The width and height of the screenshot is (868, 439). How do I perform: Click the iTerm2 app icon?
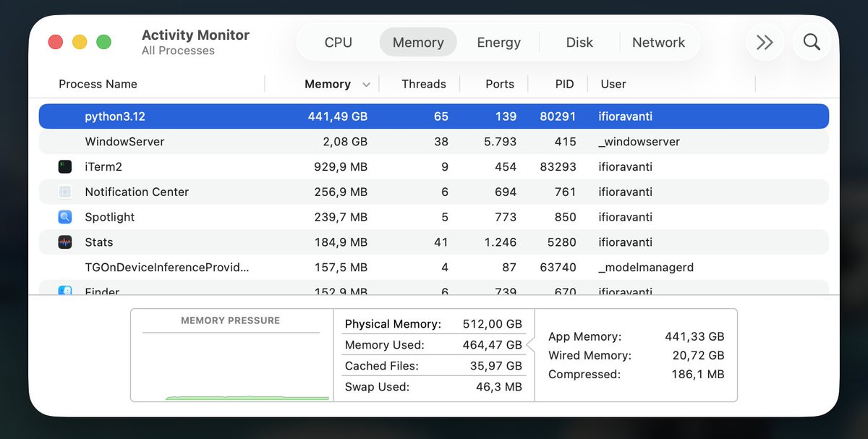point(65,167)
